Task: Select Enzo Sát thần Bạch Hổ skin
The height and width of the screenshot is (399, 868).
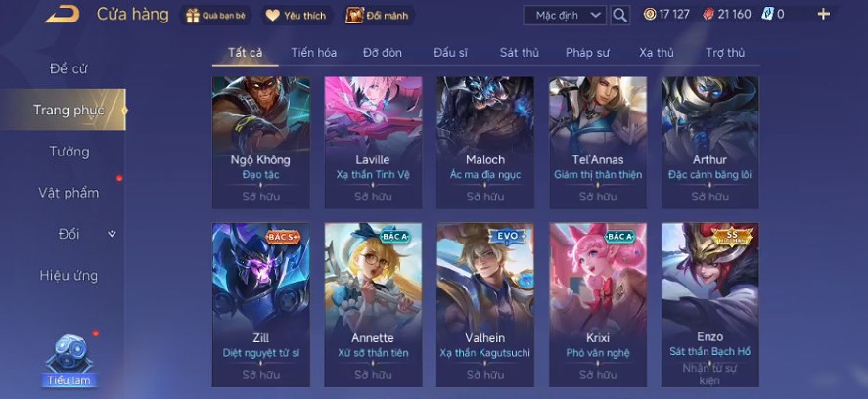Action: [x=710, y=304]
